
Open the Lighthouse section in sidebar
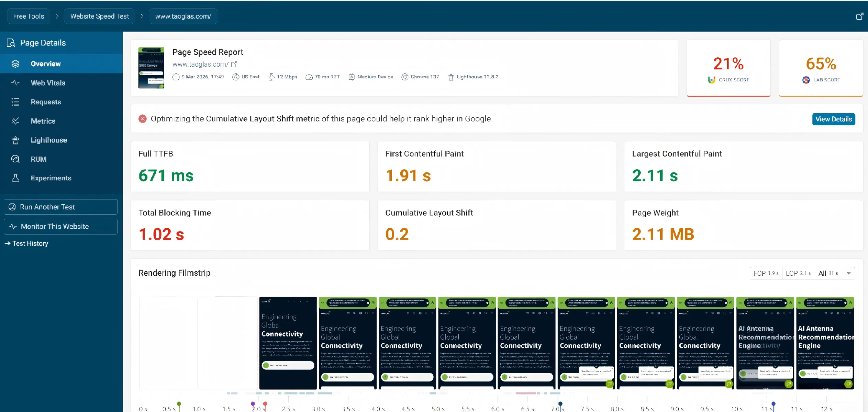61,140
